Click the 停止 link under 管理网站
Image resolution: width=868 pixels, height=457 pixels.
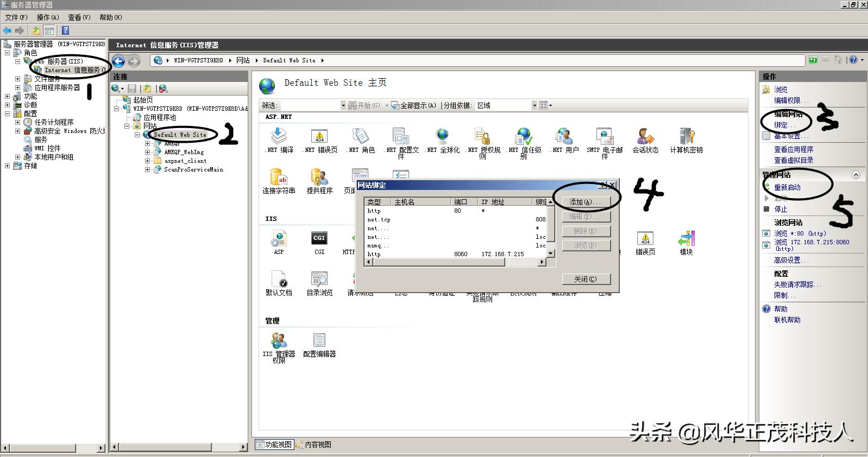coord(781,209)
